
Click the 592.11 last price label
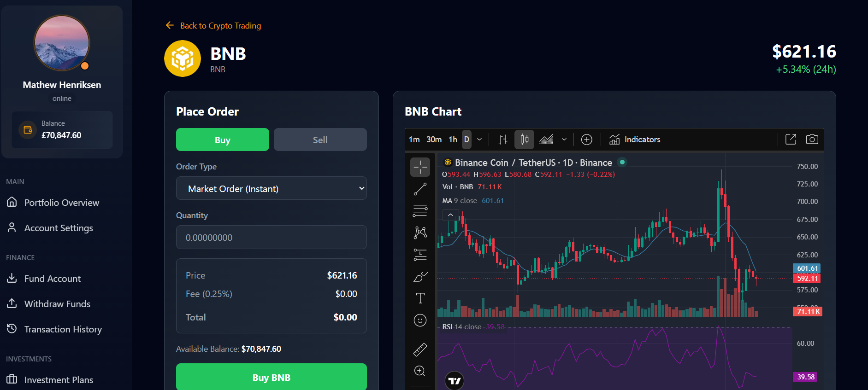(x=807, y=279)
